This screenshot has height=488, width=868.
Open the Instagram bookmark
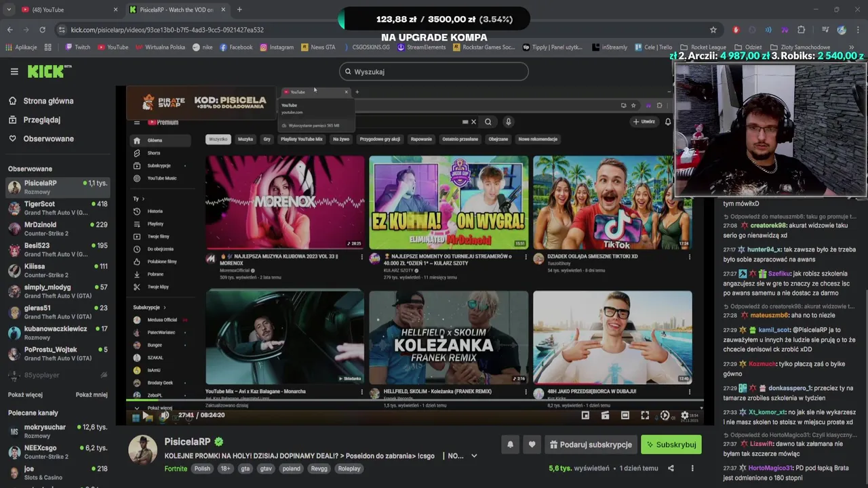tap(277, 47)
